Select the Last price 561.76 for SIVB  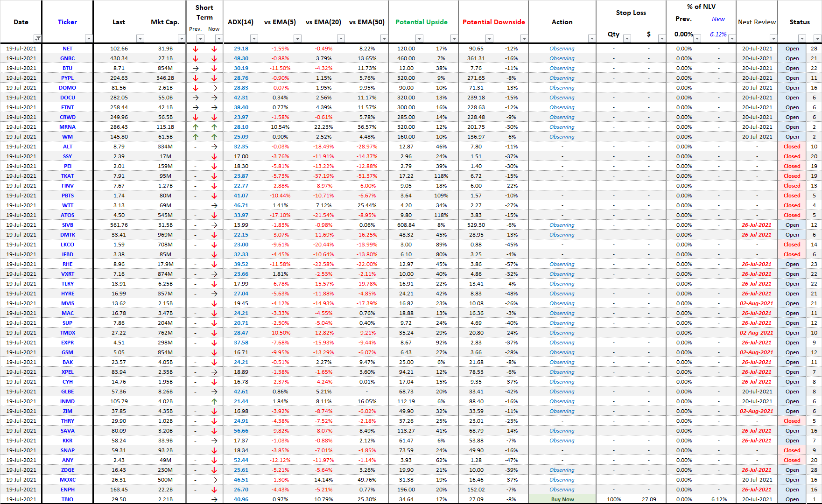click(x=119, y=225)
